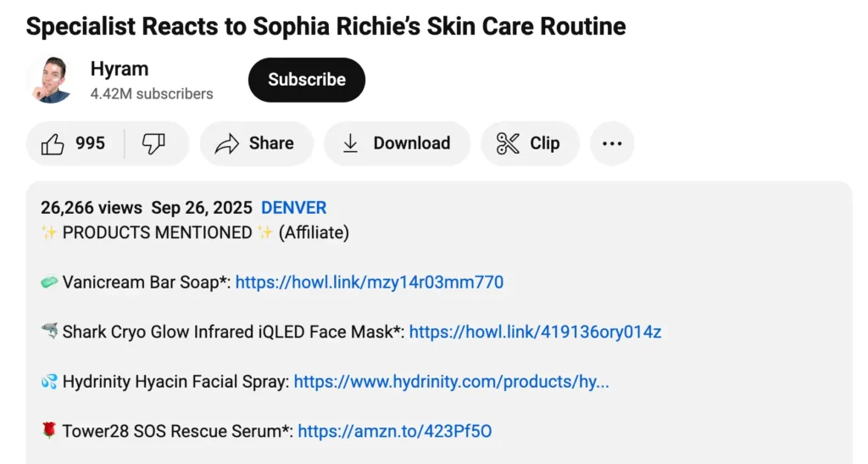Click the Clip scissors icon

508,143
